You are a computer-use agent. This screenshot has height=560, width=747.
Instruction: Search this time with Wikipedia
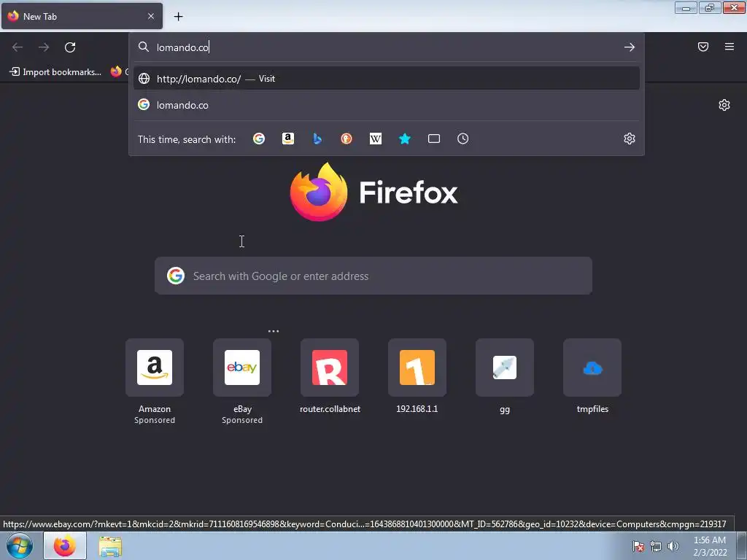376,139
